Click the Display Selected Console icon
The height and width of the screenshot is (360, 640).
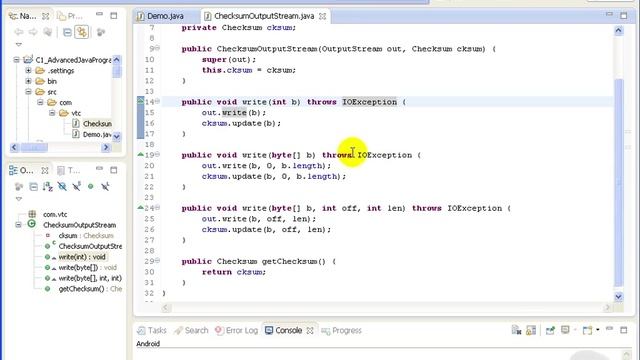565,330
